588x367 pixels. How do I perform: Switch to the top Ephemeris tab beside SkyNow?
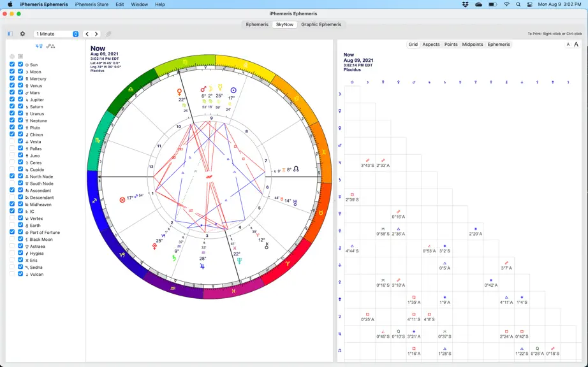(257, 24)
